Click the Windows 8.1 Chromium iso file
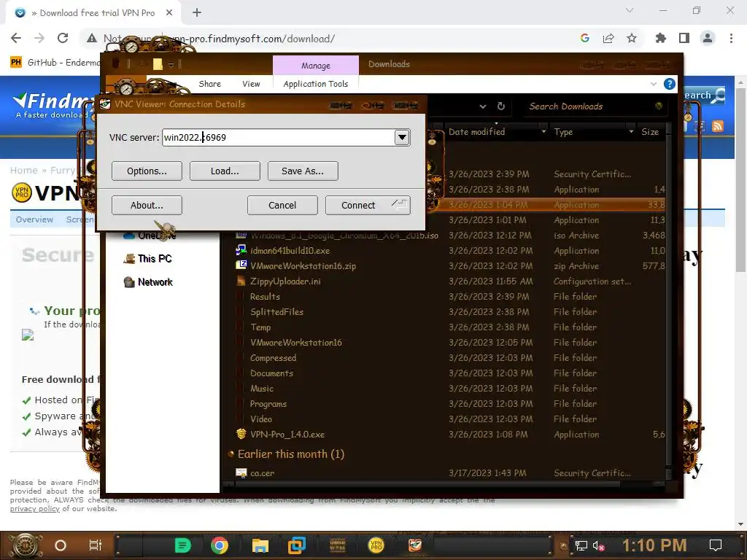This screenshot has height=560, width=747. click(x=344, y=236)
